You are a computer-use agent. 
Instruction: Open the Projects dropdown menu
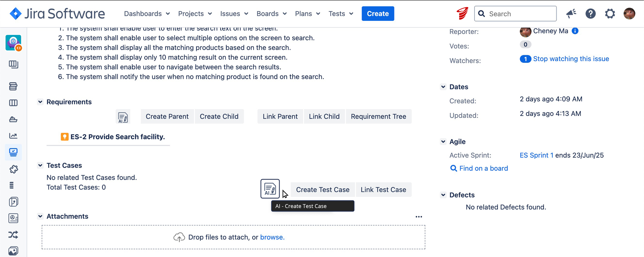(195, 13)
